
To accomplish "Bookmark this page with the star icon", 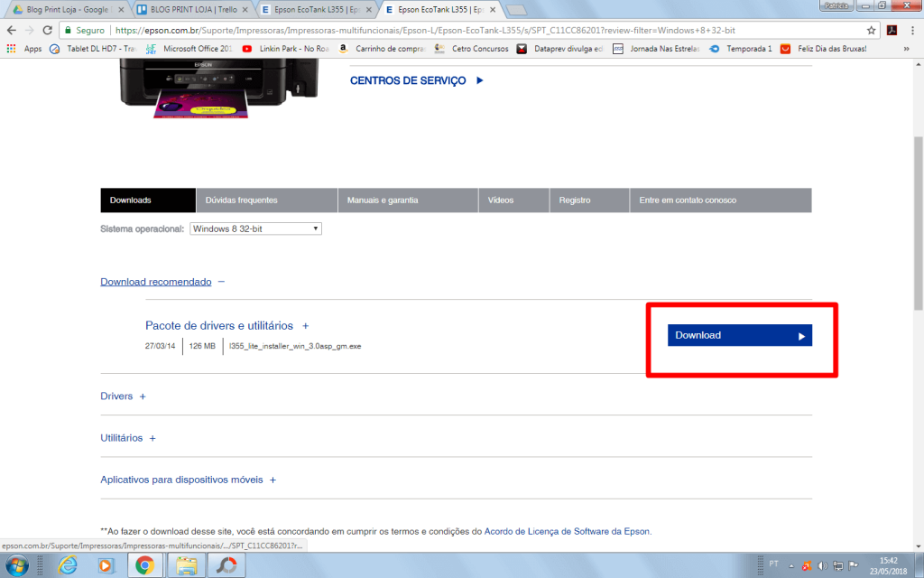I will pyautogui.click(x=871, y=30).
